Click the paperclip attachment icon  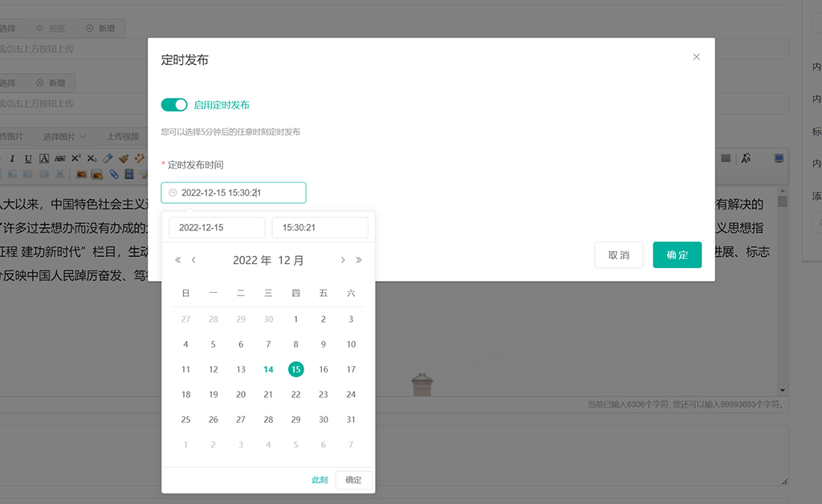point(114,173)
